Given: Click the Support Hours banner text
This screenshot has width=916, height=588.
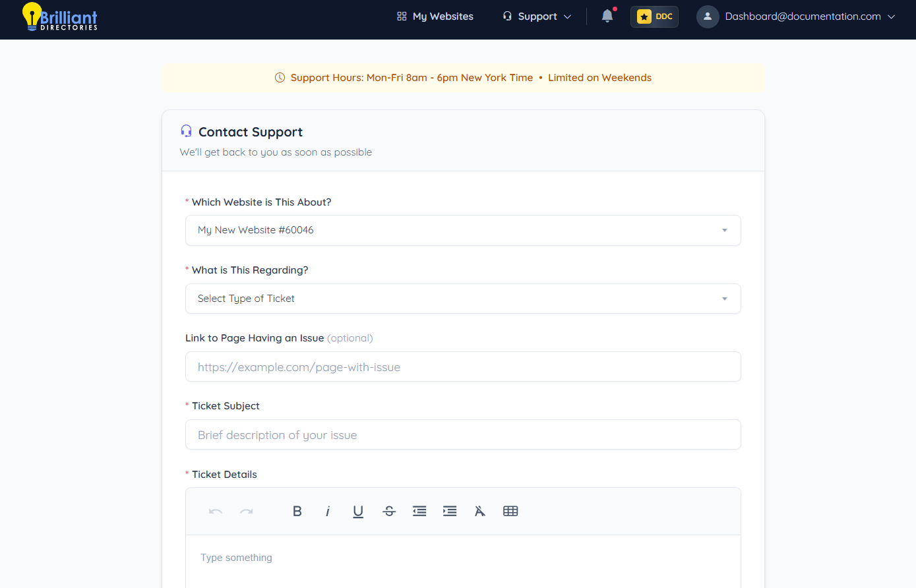Looking at the screenshot, I should (412, 78).
